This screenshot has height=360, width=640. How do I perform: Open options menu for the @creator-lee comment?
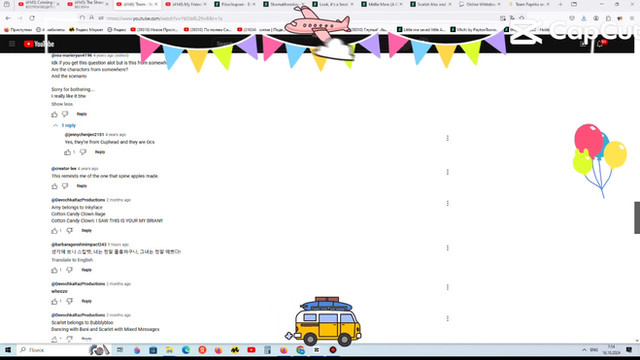click(x=448, y=172)
